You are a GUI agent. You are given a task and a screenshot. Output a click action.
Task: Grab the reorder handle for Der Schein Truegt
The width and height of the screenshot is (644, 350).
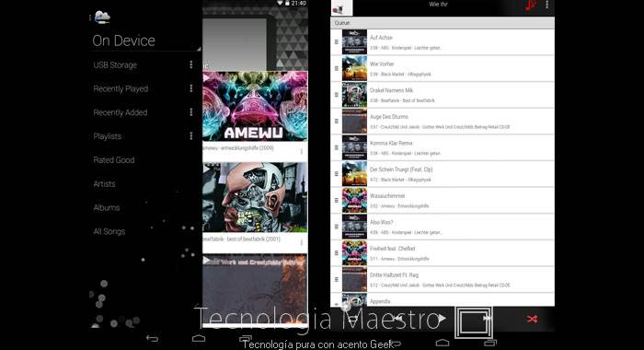[x=337, y=173]
